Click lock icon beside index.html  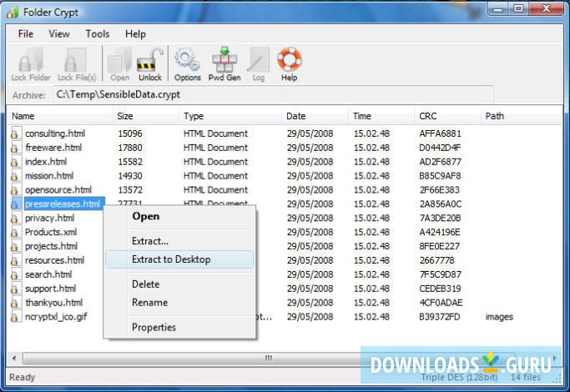(x=15, y=162)
